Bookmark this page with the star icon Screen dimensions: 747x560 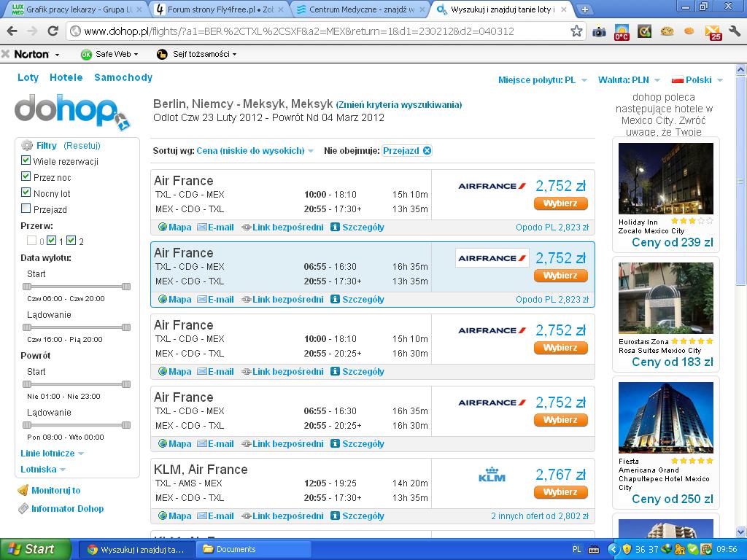(x=576, y=31)
